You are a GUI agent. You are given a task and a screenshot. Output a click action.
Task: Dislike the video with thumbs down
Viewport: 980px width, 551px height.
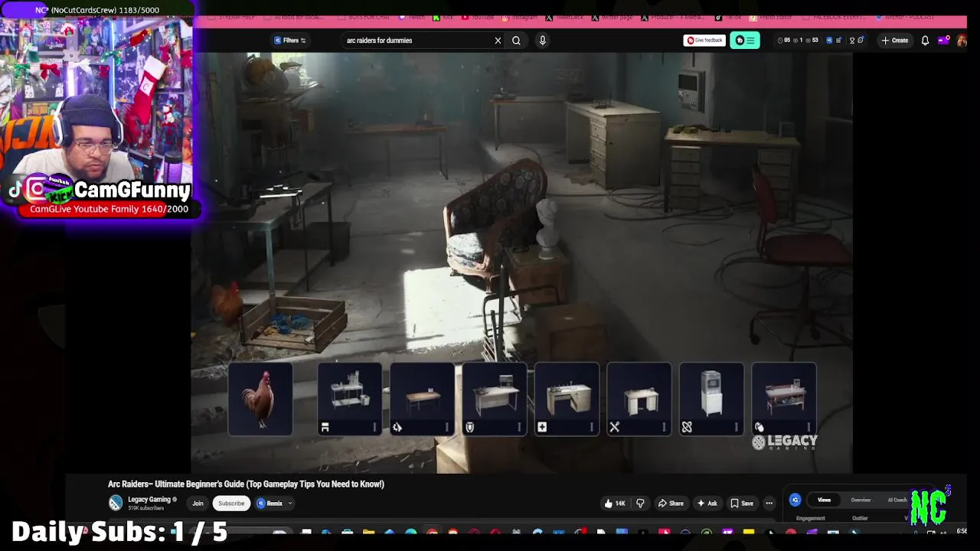coord(640,504)
